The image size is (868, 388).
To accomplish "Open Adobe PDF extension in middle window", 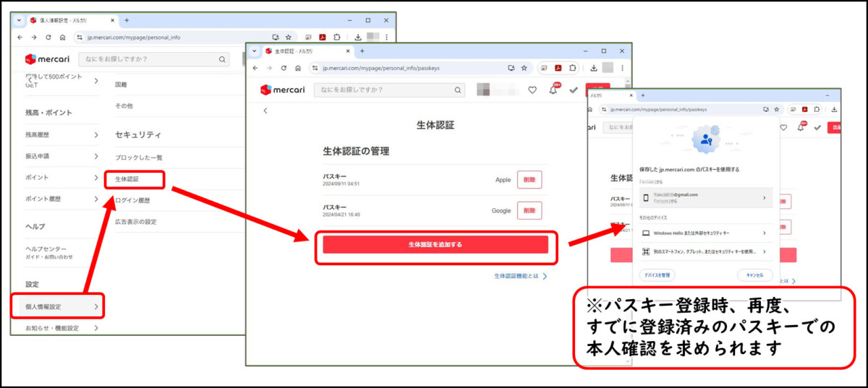I will coord(558,68).
